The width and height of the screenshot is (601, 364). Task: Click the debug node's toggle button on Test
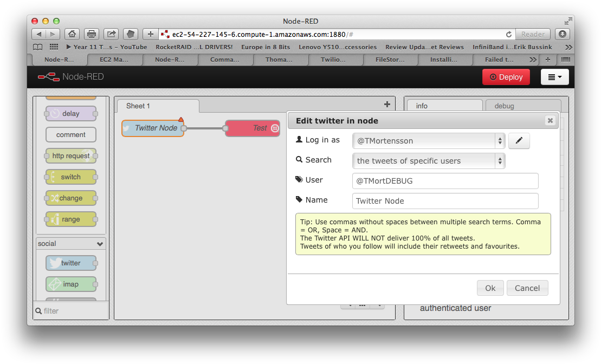coord(275,128)
